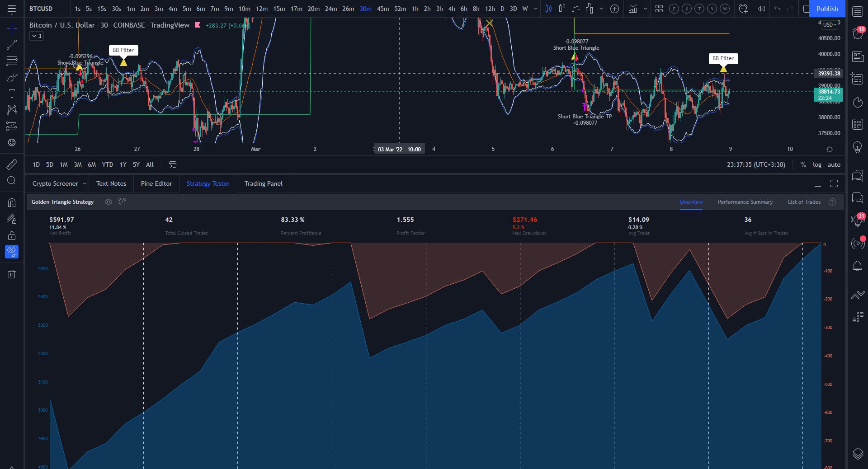Select the Measure ruler tool

pyautogui.click(x=12, y=164)
